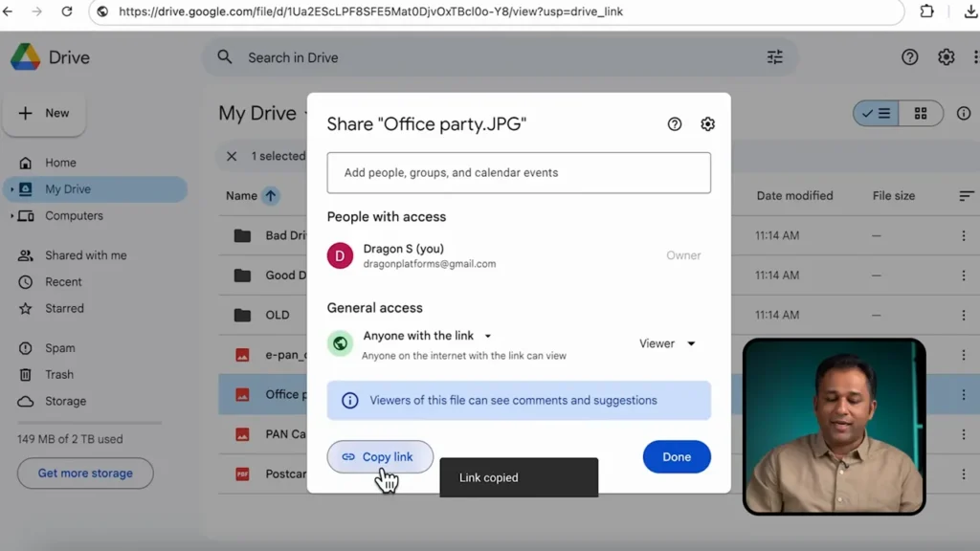Click the view details info icon
980x551 pixels.
[x=963, y=114]
